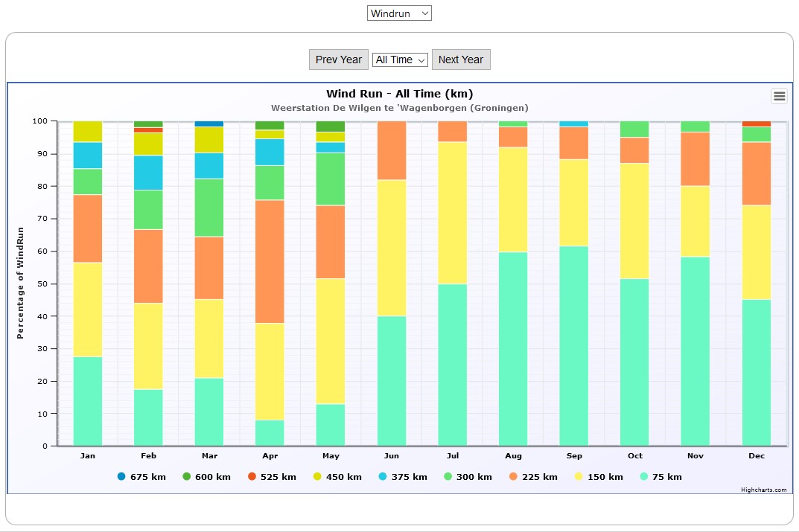Click the 75 km segment of September bar

(573, 346)
